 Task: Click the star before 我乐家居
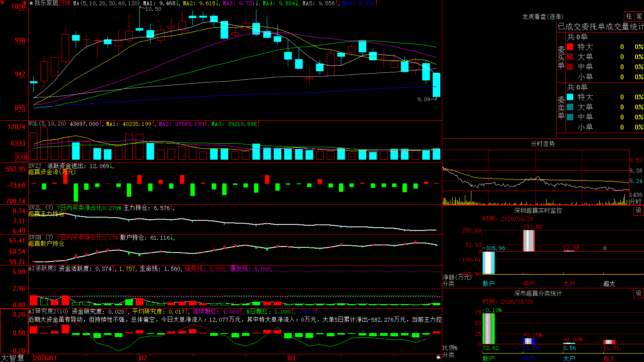(x=31, y=3)
